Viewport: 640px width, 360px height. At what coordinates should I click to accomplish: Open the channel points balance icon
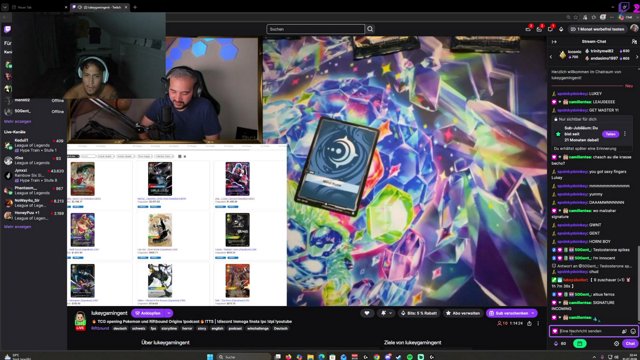(556, 344)
